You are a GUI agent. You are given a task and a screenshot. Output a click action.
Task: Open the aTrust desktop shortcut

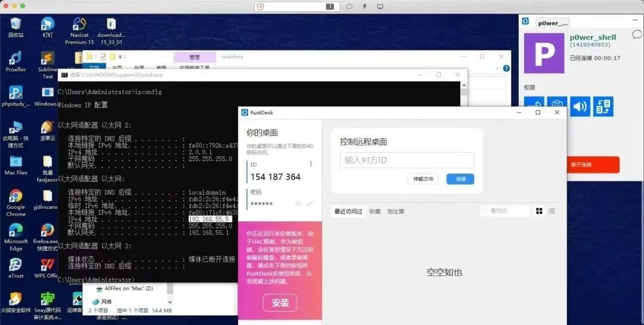tap(16, 268)
